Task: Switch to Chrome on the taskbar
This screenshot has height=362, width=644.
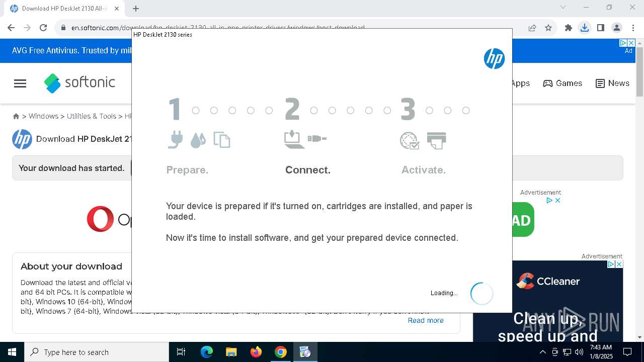Action: [x=281, y=352]
